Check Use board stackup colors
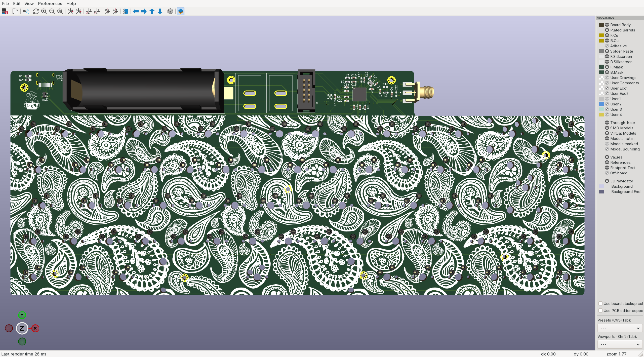 point(600,303)
